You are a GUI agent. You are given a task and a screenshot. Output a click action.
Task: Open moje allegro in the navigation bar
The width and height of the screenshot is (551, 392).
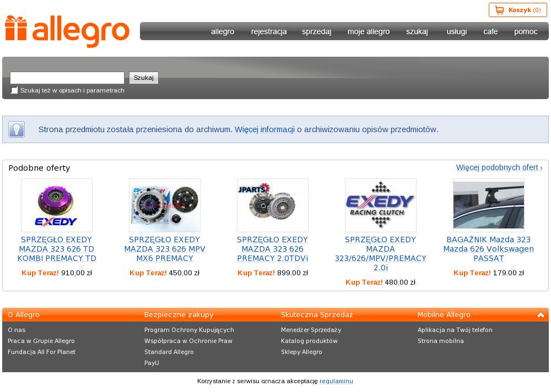pyautogui.click(x=368, y=31)
